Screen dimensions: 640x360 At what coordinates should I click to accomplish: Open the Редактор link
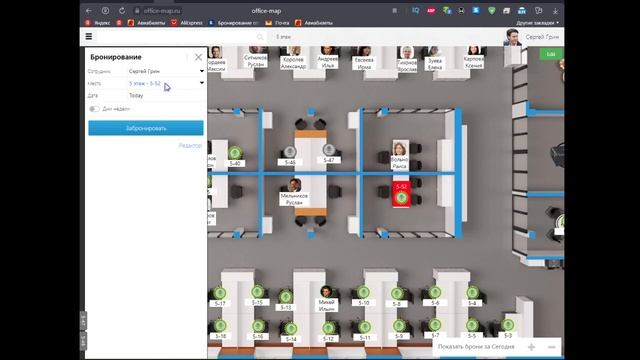click(x=190, y=146)
